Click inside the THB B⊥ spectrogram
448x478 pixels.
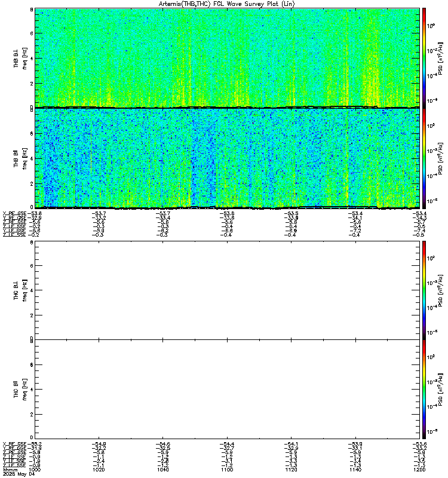(x=228, y=58)
